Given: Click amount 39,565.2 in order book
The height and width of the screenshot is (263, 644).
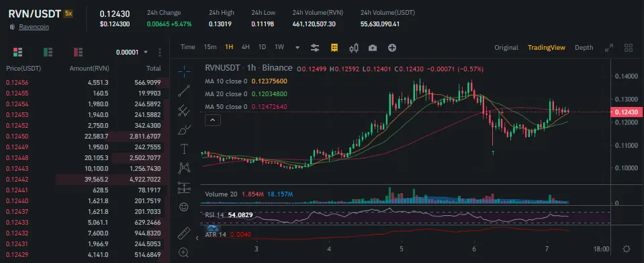Looking at the screenshot, I should tap(96, 180).
